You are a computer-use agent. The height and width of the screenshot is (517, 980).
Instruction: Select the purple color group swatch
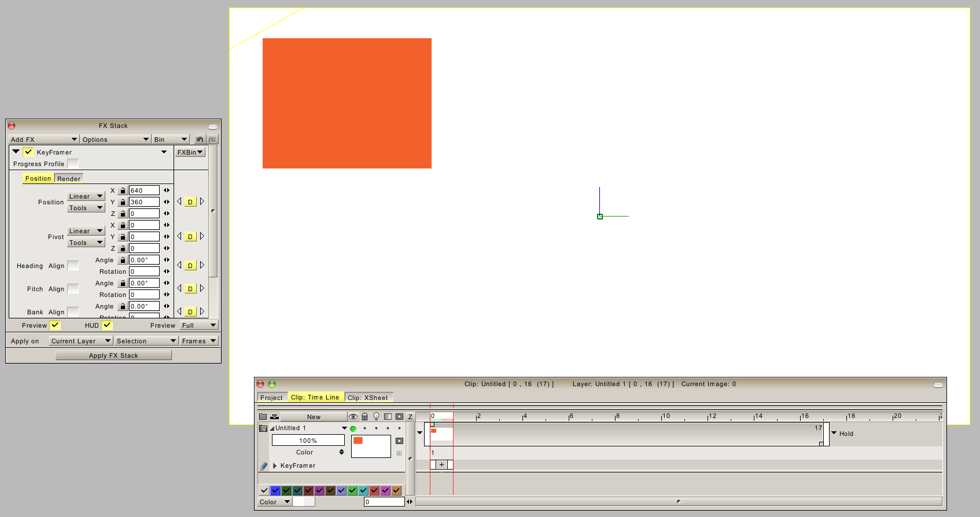pos(319,490)
